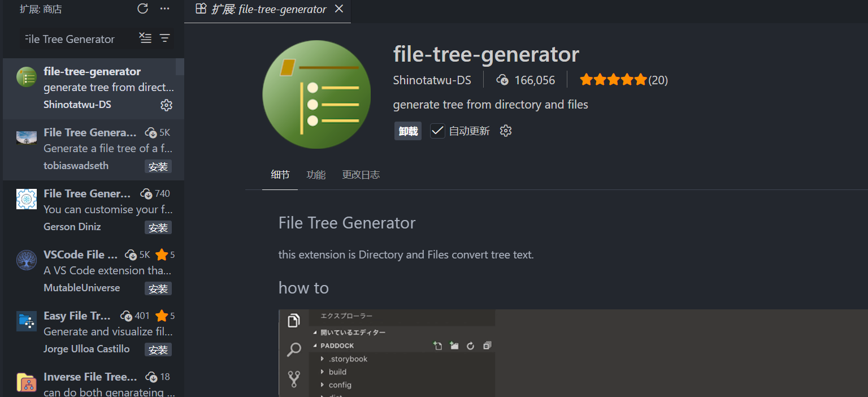Image resolution: width=868 pixels, height=397 pixels.
Task: Click star rating 5 on Easy File Tree
Action: 166,316
